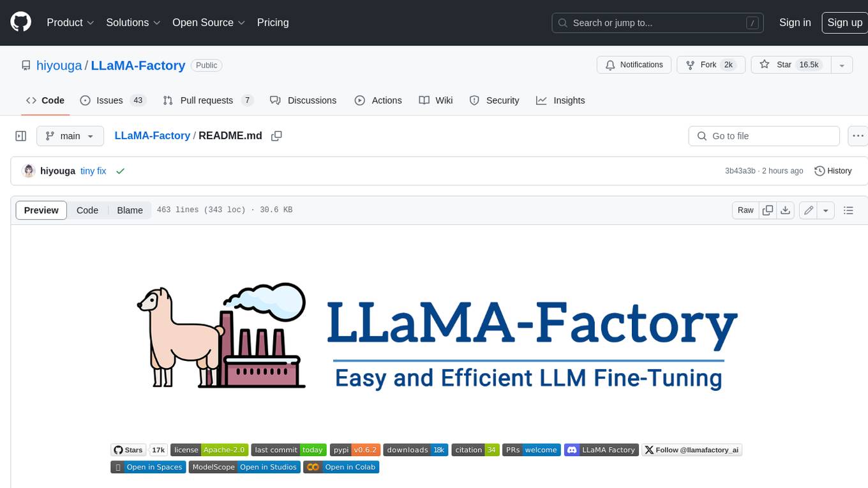Switch to the Issues tab
The image size is (868, 488).
click(x=113, y=100)
